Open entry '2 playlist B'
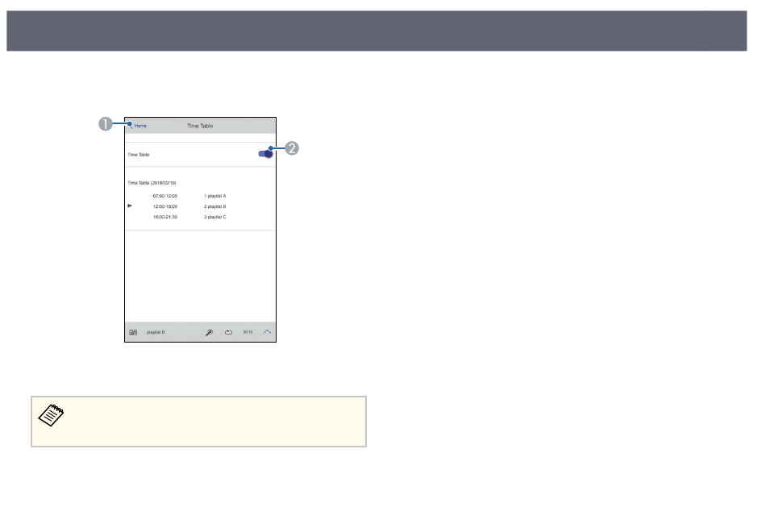This screenshot has height=532, width=766. pos(215,206)
